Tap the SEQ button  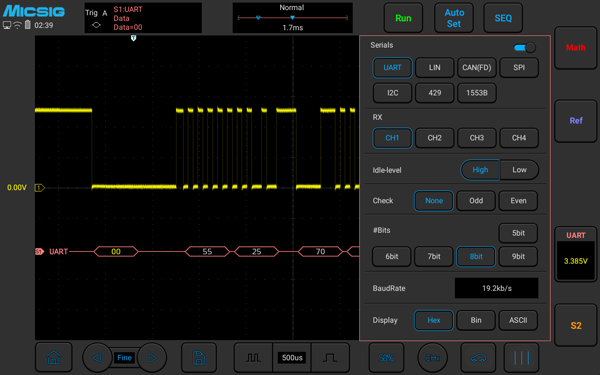click(503, 18)
